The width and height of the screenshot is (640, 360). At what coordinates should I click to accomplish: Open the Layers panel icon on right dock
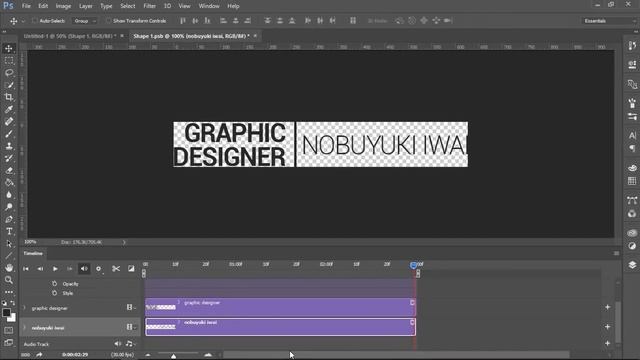(x=632, y=265)
